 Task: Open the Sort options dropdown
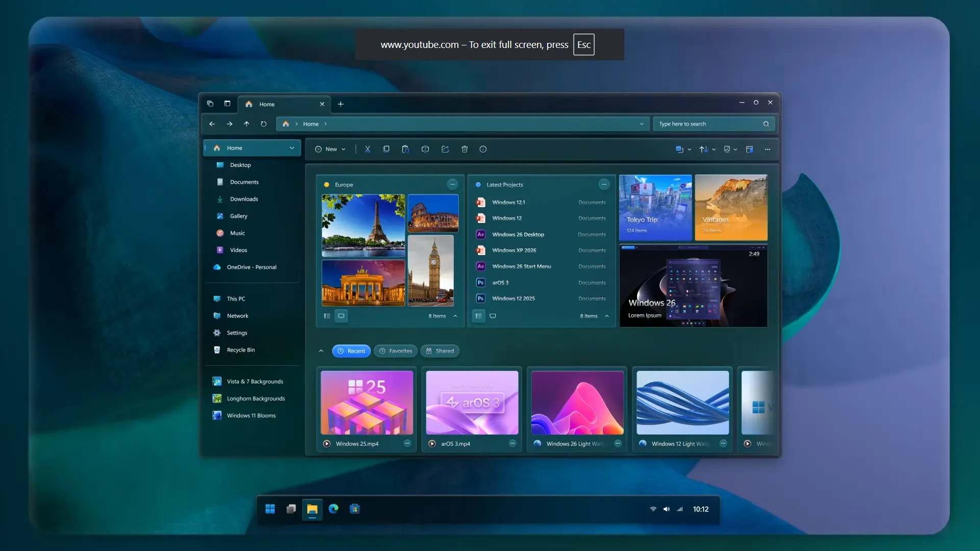click(x=707, y=149)
